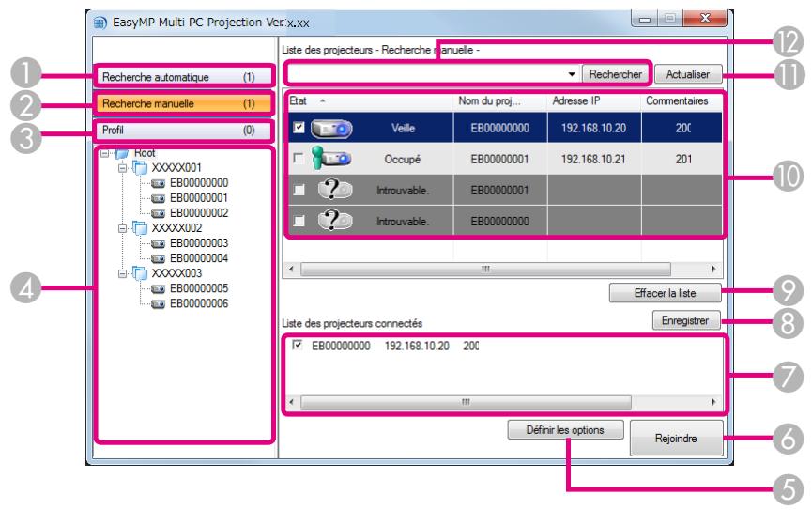This screenshot has height=510, width=812.
Task: Collapse the XXXXX001 folder node
Action: pyautogui.click(x=123, y=168)
